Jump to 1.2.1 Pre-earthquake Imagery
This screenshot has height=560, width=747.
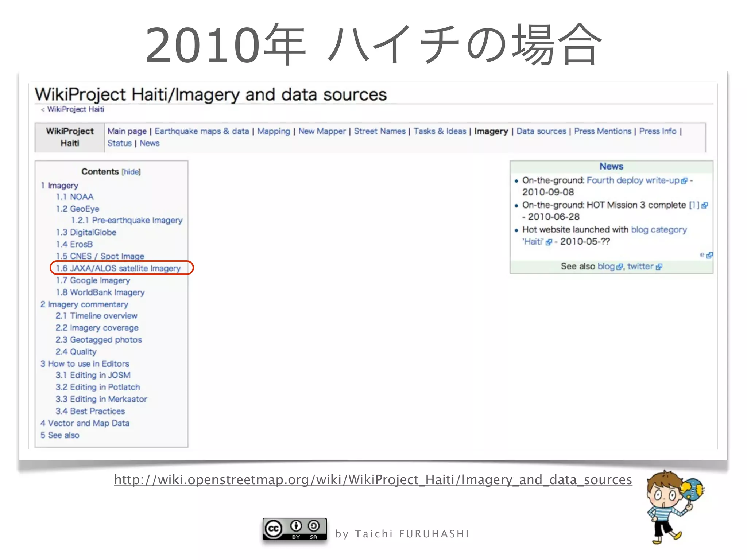tap(127, 220)
